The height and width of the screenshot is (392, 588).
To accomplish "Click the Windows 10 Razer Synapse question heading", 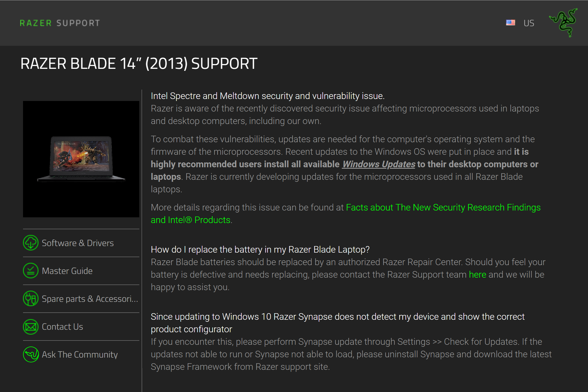I will (x=338, y=323).
